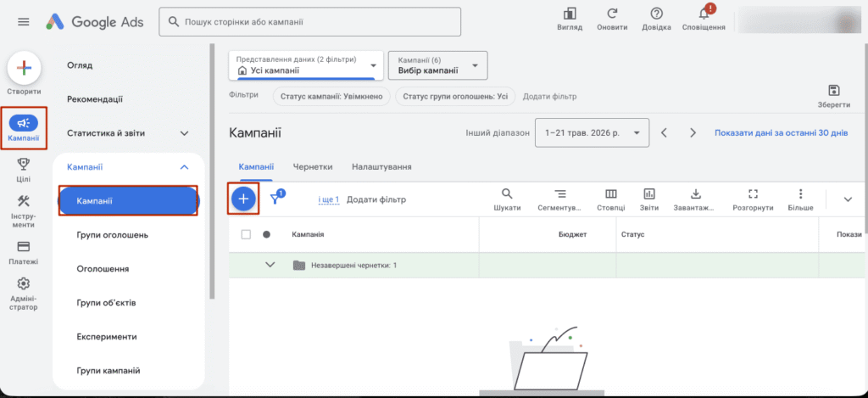Click Додати фільтр in the table toolbar

[x=376, y=199]
